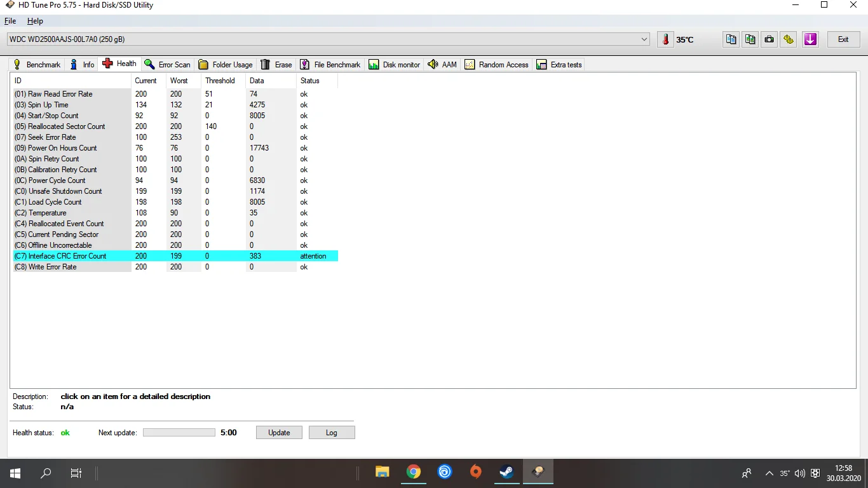The image size is (868, 488).
Task: Select the "(C4) Reallocated Event Count" row
Action: tap(175, 224)
